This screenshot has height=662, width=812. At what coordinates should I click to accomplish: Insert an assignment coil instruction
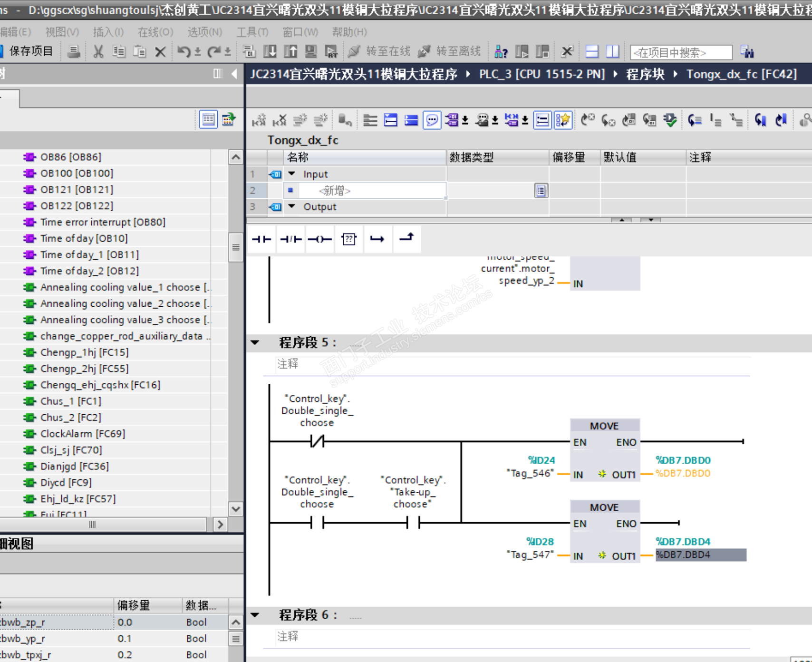(x=319, y=239)
